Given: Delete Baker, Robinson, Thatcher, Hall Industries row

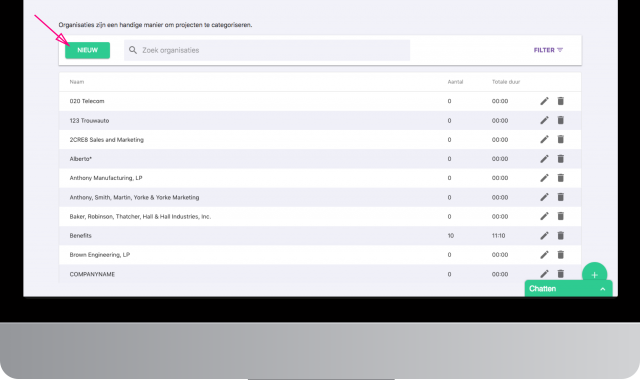Looking at the screenshot, I should (x=561, y=216).
